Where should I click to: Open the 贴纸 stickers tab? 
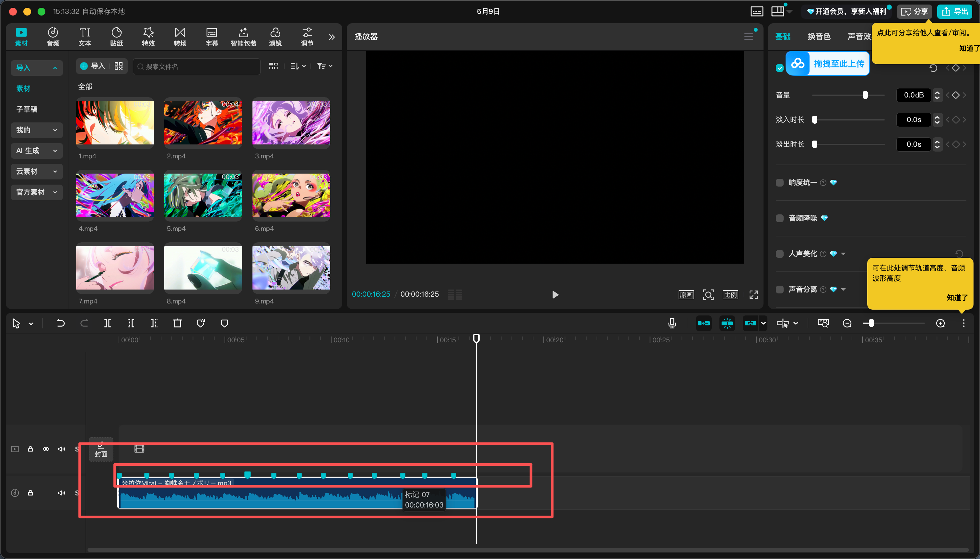[116, 37]
